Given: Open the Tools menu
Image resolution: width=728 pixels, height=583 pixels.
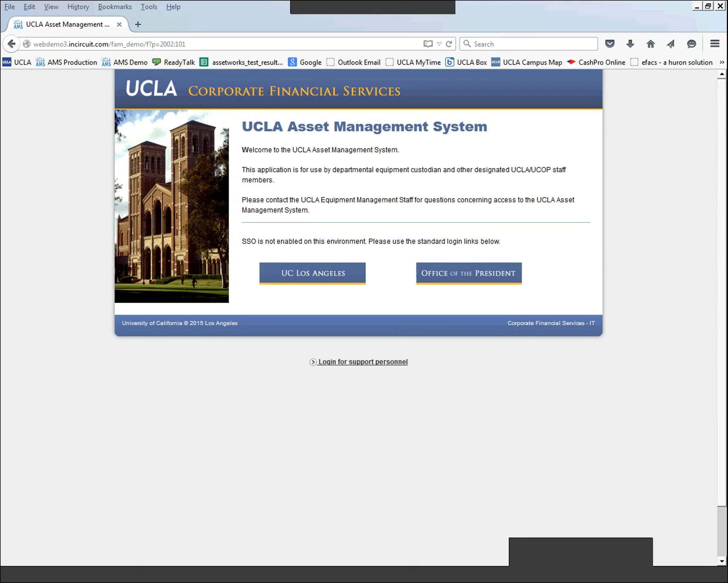Looking at the screenshot, I should click(x=149, y=7).
